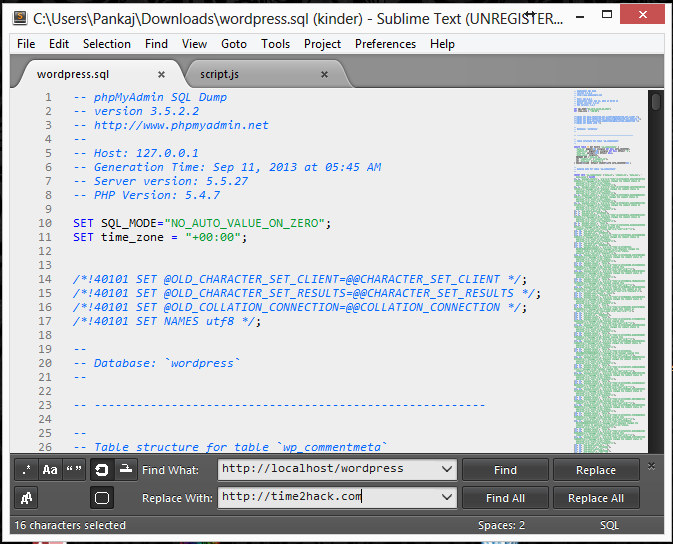This screenshot has width=673, height=544.
Task: Open the Tools menu
Action: [276, 44]
